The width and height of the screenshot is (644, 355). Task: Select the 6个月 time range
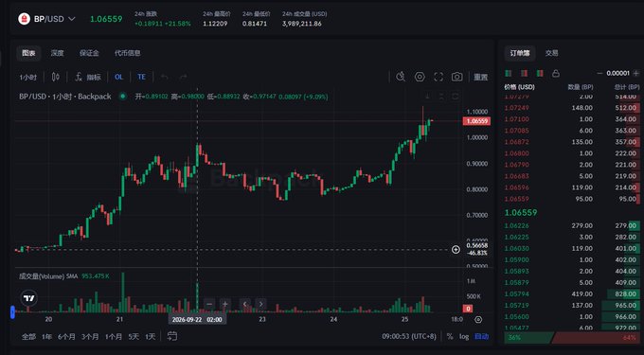tap(66, 336)
